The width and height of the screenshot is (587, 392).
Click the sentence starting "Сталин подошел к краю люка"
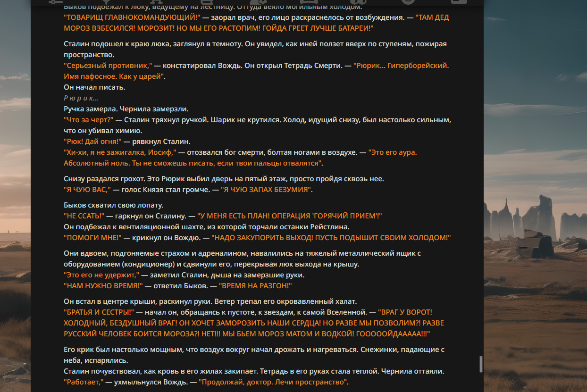pos(255,50)
